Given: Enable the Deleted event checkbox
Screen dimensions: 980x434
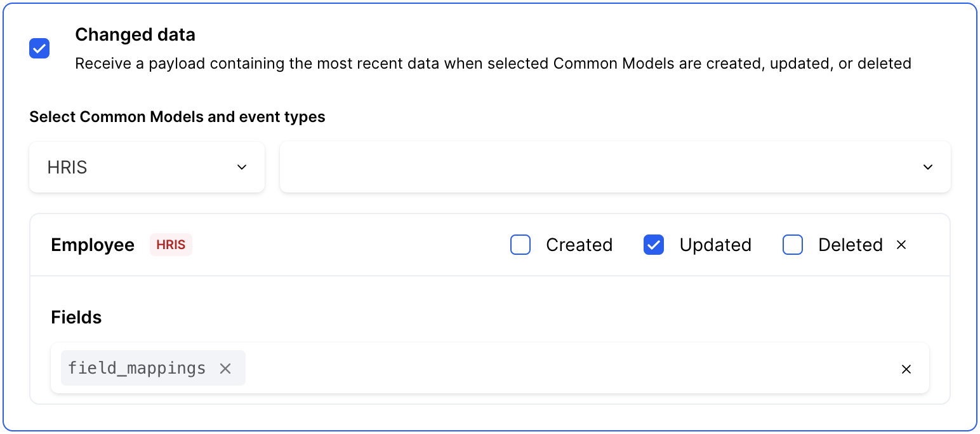Looking at the screenshot, I should coord(793,245).
